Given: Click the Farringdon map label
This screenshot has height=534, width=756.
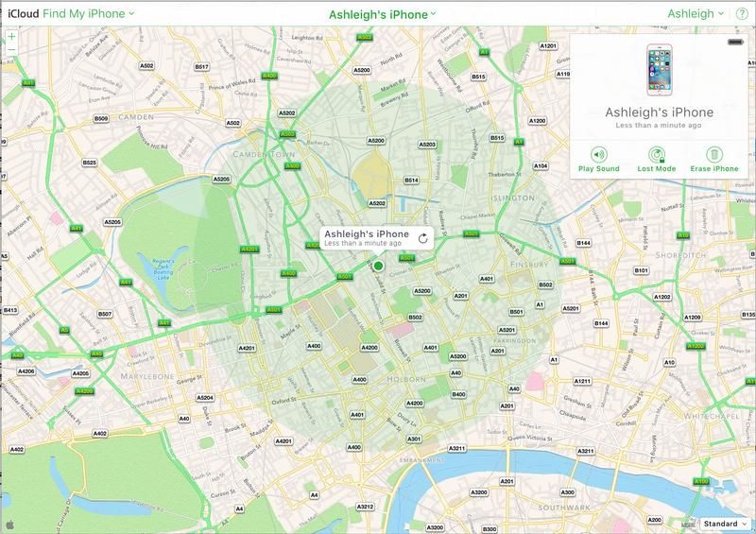Looking at the screenshot, I should [514, 340].
